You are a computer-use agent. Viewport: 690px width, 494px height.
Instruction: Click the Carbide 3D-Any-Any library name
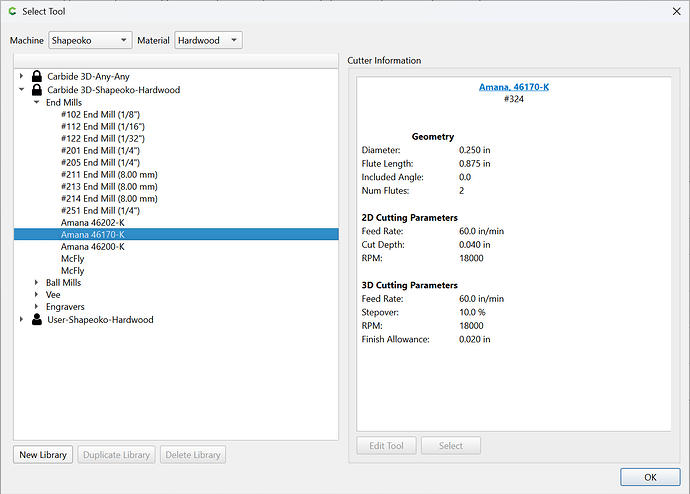(88, 77)
